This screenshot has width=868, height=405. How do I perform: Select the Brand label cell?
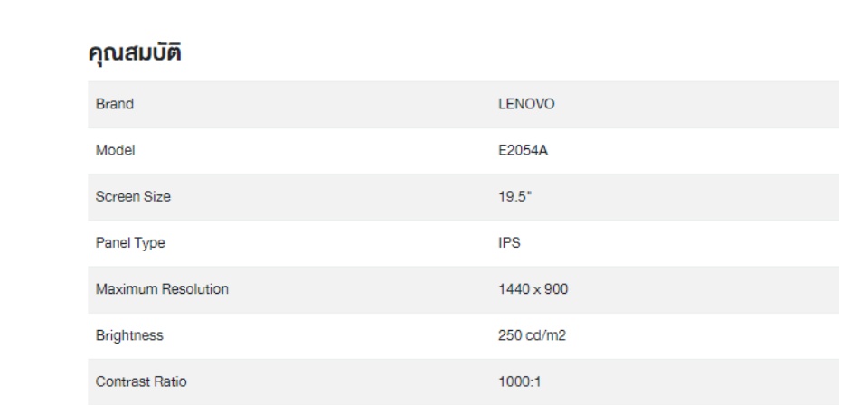115,104
